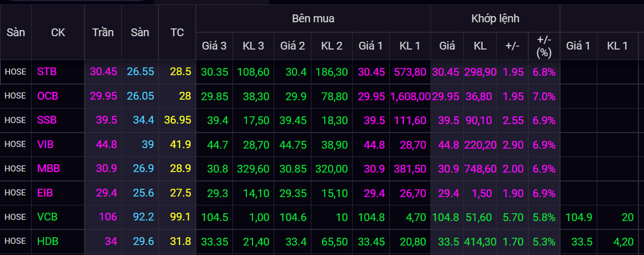Click the +/- (%) column header
Screen dimensions: 644x255
click(x=543, y=46)
